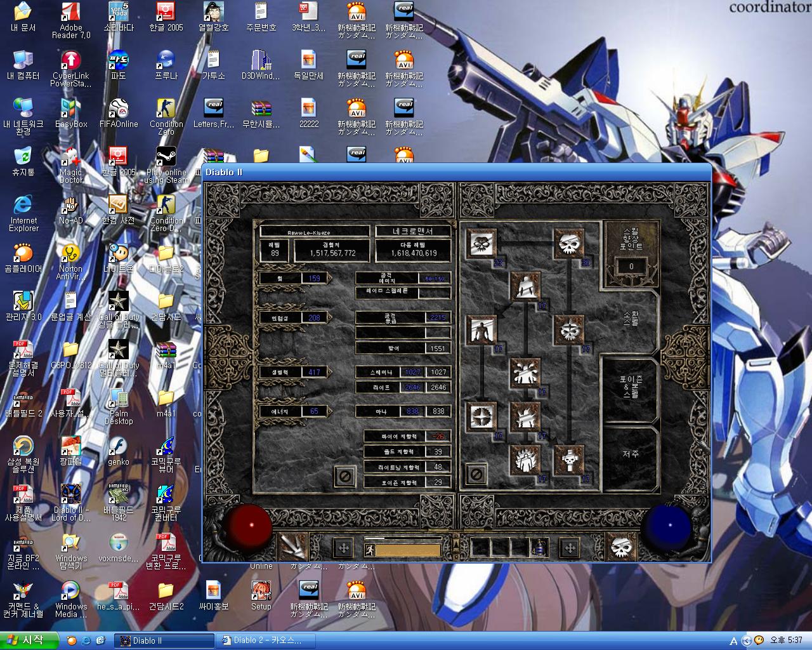This screenshot has width=812, height=650.
Task: Select the Raise Skeleton skill at level 30
Action: click(x=569, y=244)
